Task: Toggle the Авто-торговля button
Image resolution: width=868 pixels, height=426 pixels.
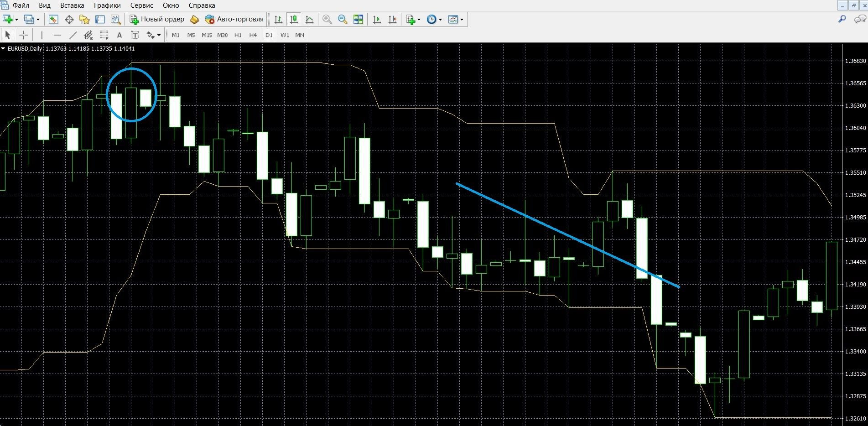Action: [234, 19]
